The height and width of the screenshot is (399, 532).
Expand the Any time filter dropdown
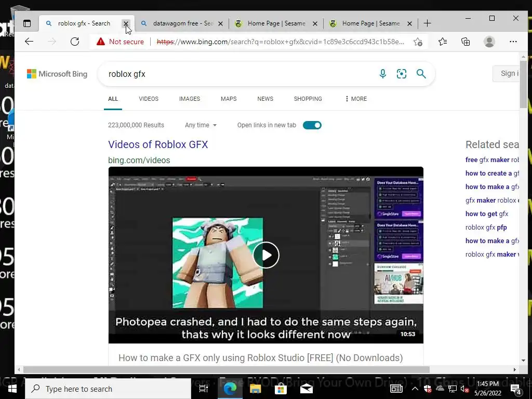[x=201, y=125]
